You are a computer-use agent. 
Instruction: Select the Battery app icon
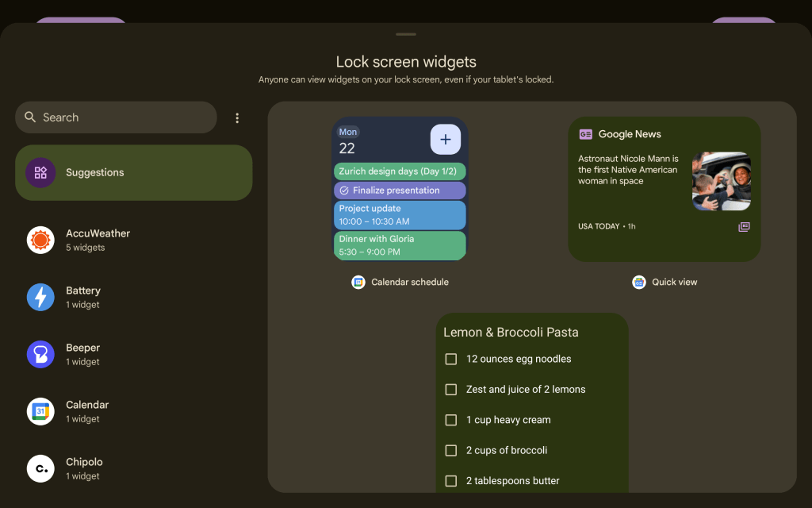pos(40,297)
